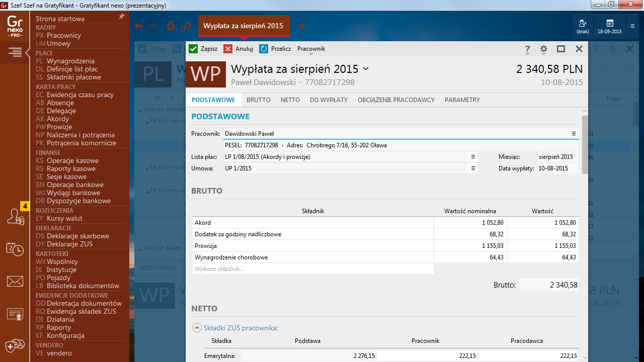This screenshot has width=644, height=362.
Task: Open a new tab with the plus icon
Action: [x=302, y=26]
